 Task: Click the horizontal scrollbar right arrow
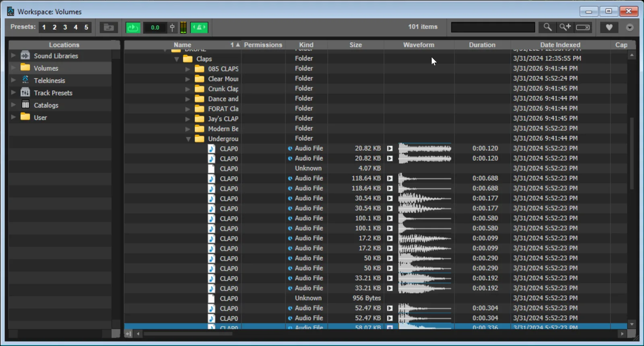coord(622,334)
